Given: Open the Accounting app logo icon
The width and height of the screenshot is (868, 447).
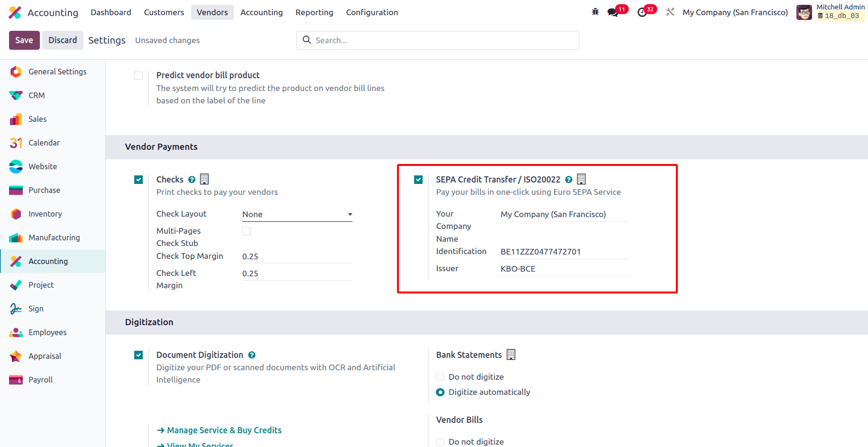Looking at the screenshot, I should click(x=15, y=12).
